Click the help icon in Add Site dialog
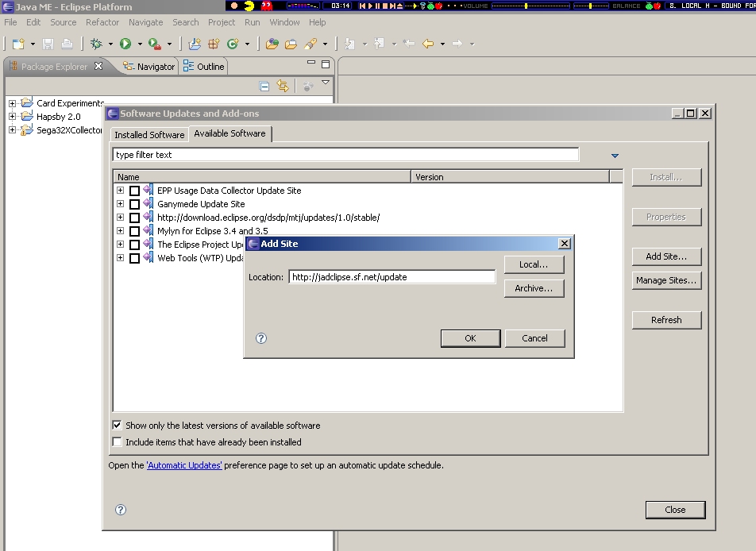The image size is (756, 551). [260, 338]
